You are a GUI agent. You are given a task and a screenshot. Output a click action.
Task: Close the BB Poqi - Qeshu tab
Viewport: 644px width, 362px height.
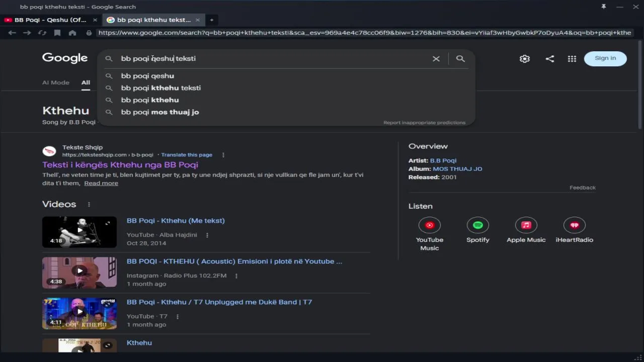click(95, 20)
